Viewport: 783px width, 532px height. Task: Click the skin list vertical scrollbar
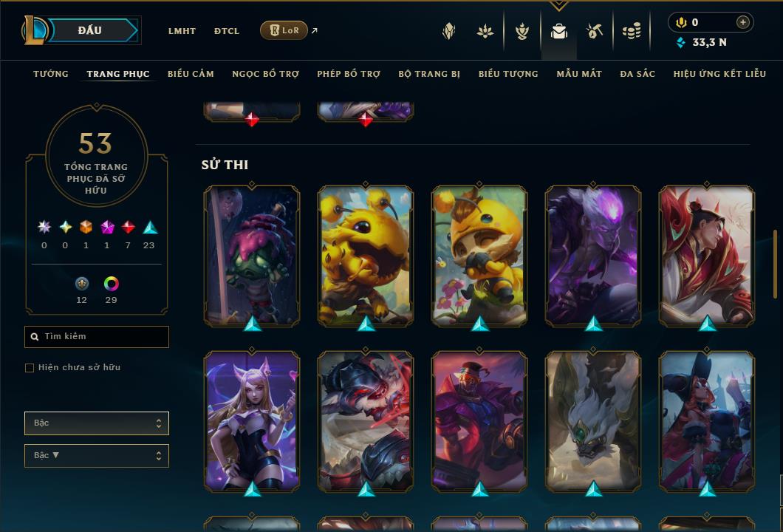(x=775, y=264)
